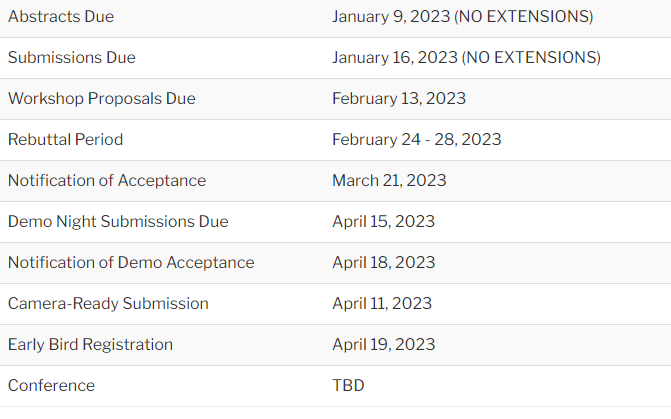
Task: Click the "Camera-Ready Submission" label
Action: (108, 304)
